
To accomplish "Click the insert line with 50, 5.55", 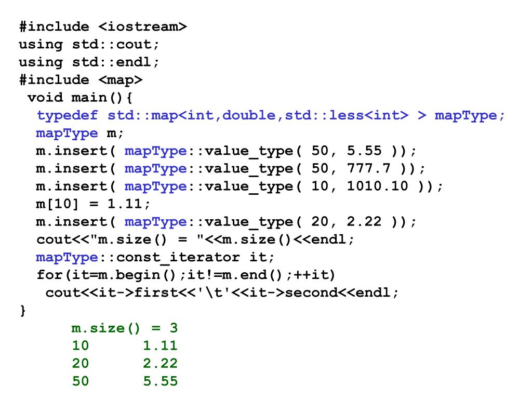I will [x=226, y=151].
